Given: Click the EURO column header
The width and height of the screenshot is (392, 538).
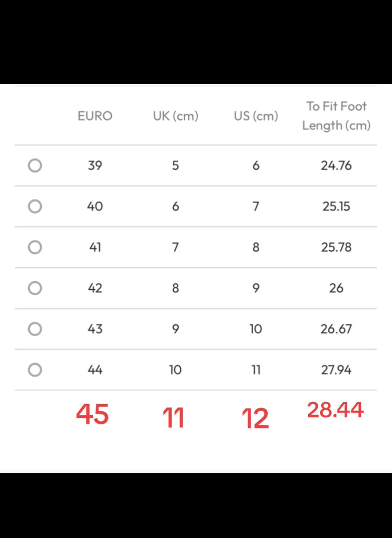Looking at the screenshot, I should coord(95,116).
